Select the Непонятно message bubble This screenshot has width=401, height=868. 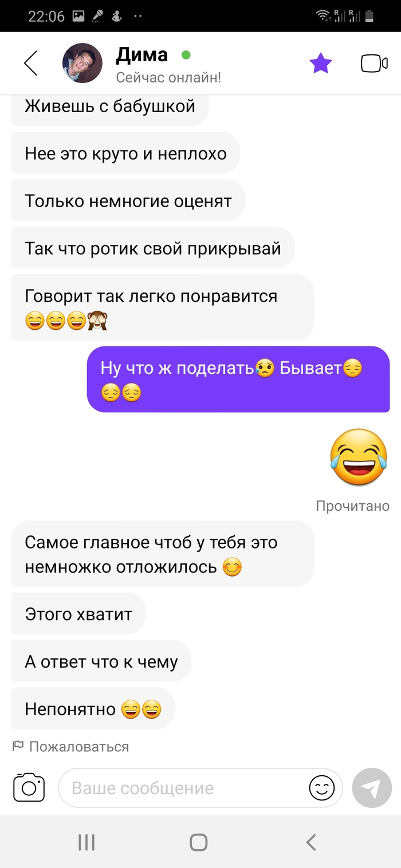pyautogui.click(x=93, y=709)
